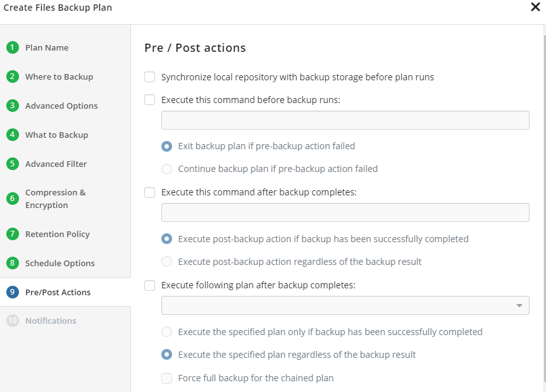Viewport: 546px width, 392px height.
Task: Open the Where to Backup step
Action: (13, 77)
